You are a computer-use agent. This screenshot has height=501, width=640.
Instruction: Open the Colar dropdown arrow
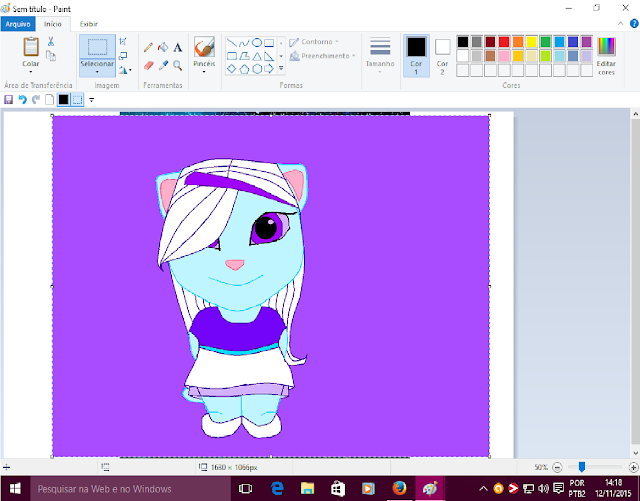(31, 72)
